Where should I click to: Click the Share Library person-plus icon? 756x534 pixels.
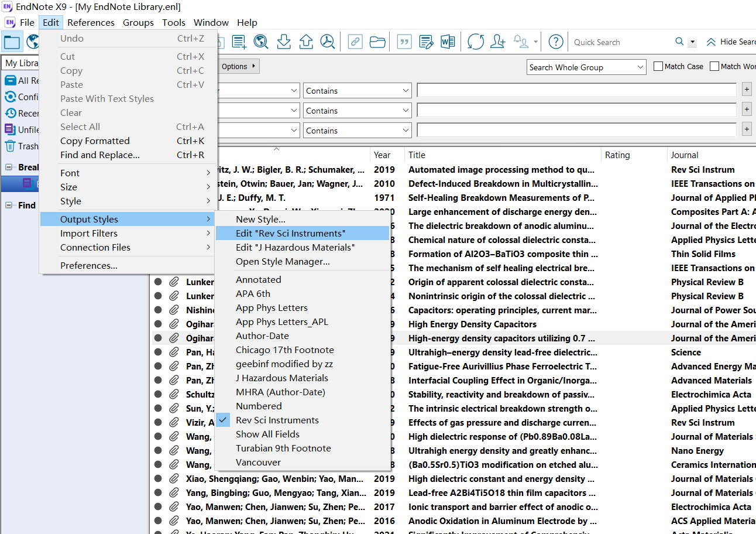tap(498, 42)
